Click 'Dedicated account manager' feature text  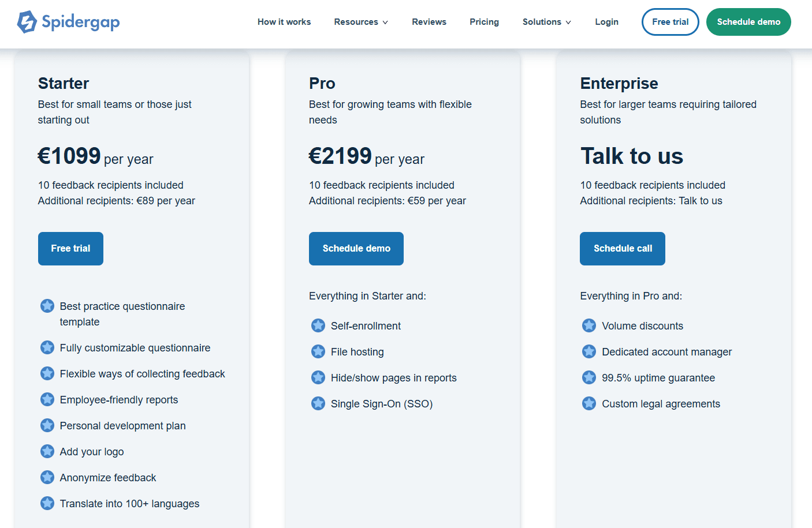[x=667, y=352]
